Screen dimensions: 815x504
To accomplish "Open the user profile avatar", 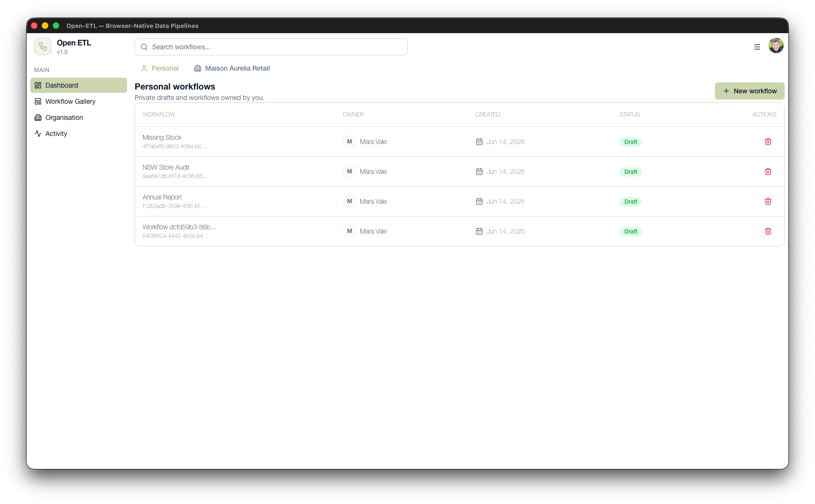I will pos(776,46).
